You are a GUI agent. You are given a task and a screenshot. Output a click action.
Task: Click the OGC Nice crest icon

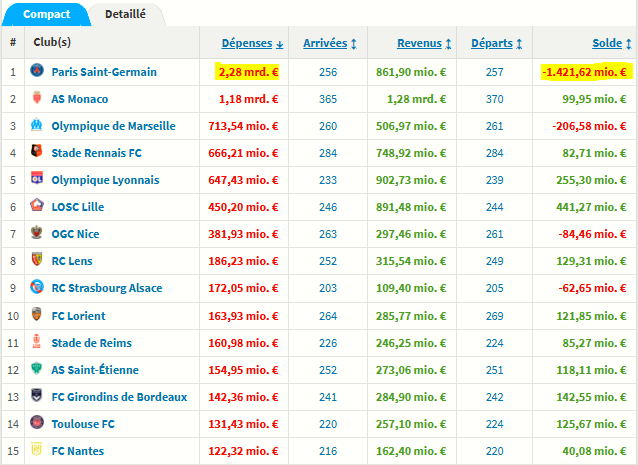point(37,232)
